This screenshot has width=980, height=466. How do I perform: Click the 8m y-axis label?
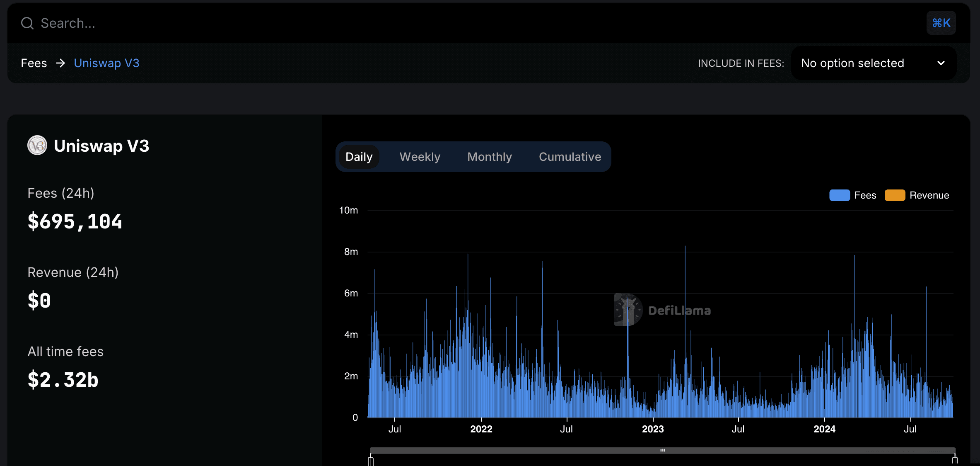(351, 252)
